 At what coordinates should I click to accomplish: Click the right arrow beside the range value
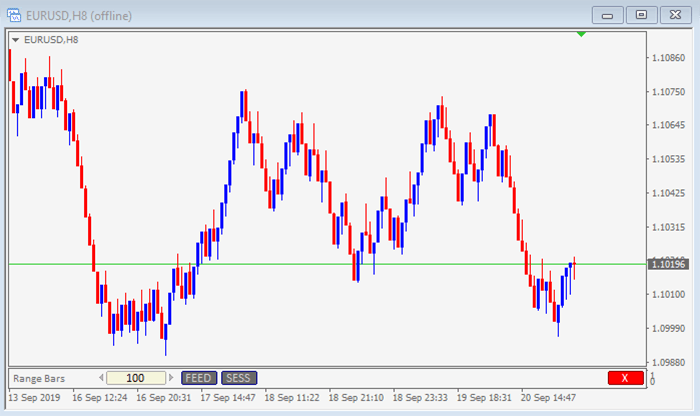[x=172, y=378]
